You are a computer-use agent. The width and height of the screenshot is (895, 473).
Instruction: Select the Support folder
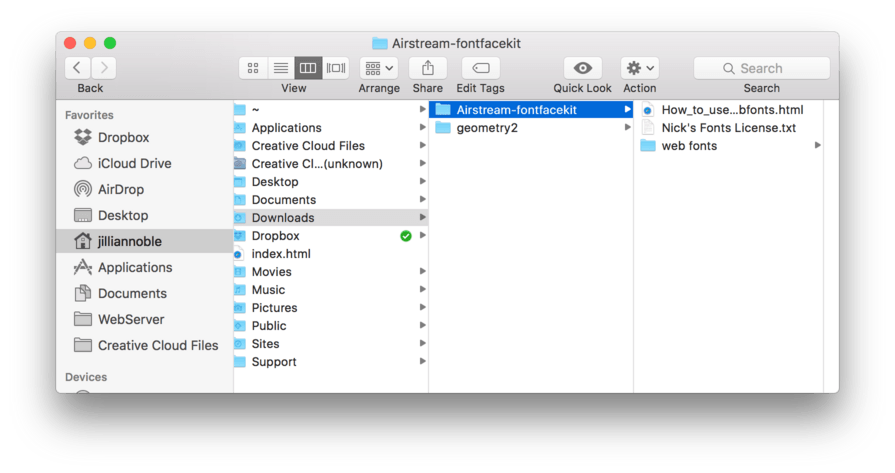coord(330,362)
